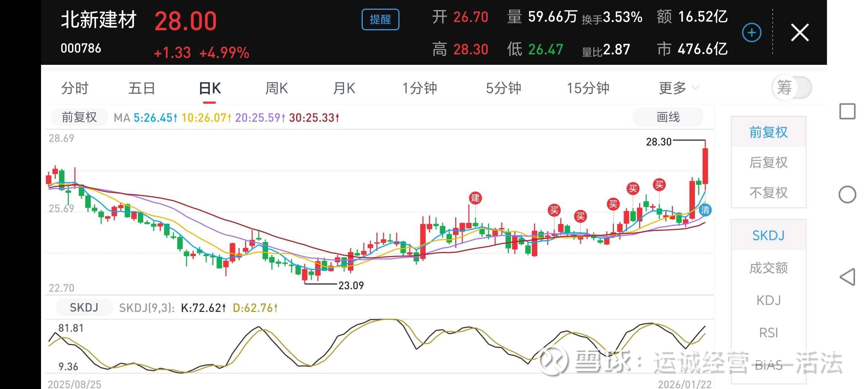Select 后复权 adjustment option
Image resolution: width=868 pixels, height=389 pixels.
click(768, 162)
